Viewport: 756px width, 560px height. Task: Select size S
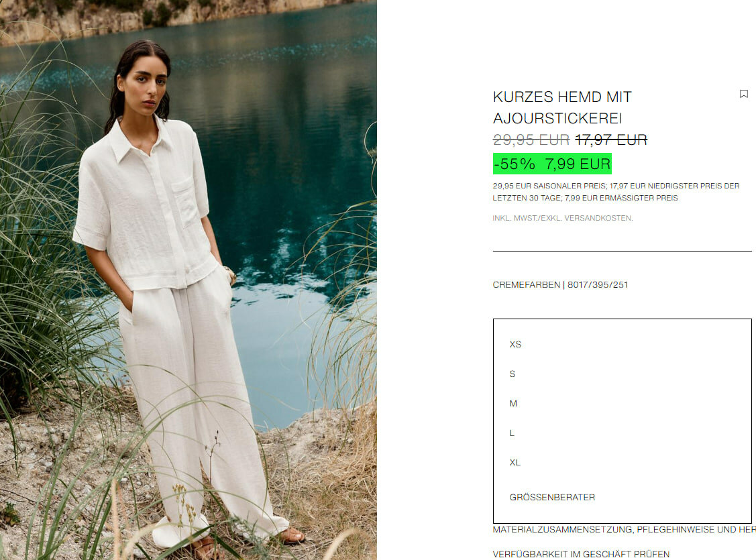[512, 374]
